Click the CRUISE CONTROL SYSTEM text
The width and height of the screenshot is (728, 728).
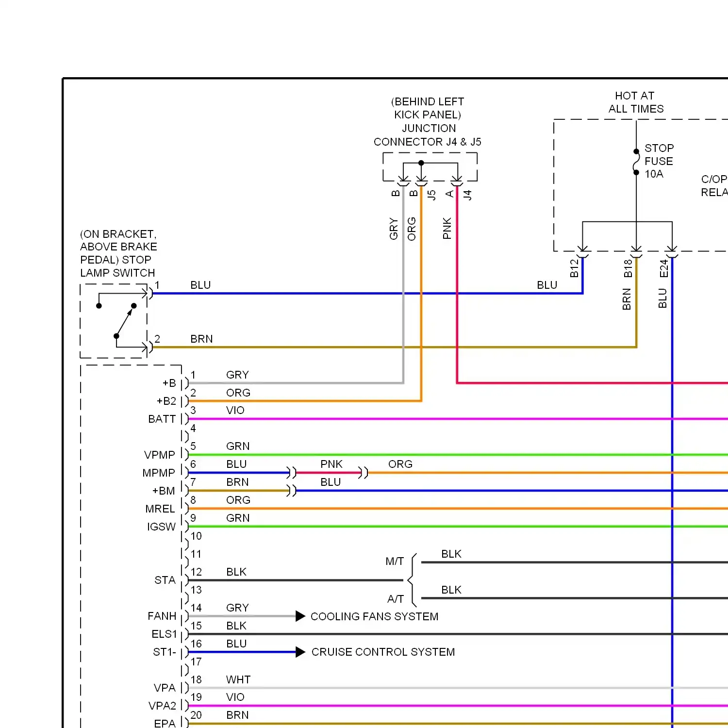(x=383, y=652)
